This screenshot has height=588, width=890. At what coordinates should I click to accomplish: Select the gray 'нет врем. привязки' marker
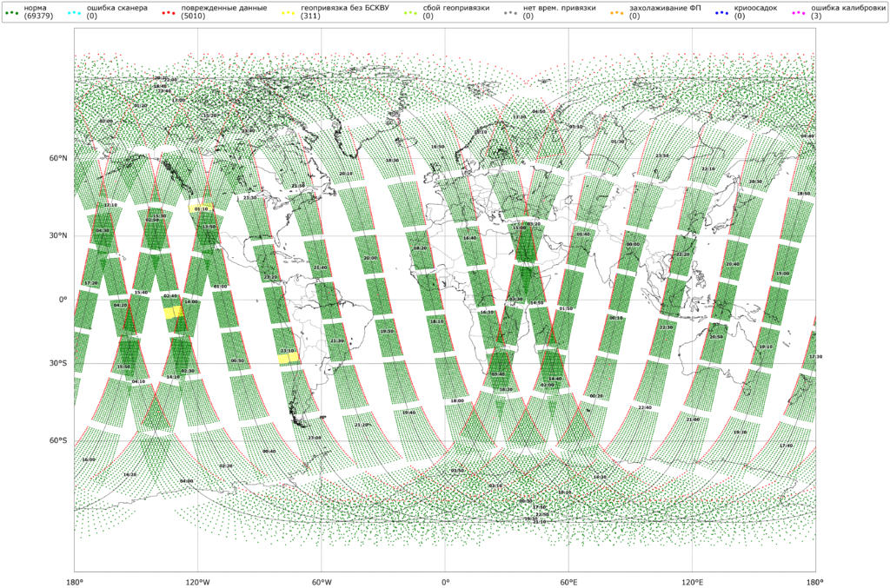pyautogui.click(x=510, y=12)
